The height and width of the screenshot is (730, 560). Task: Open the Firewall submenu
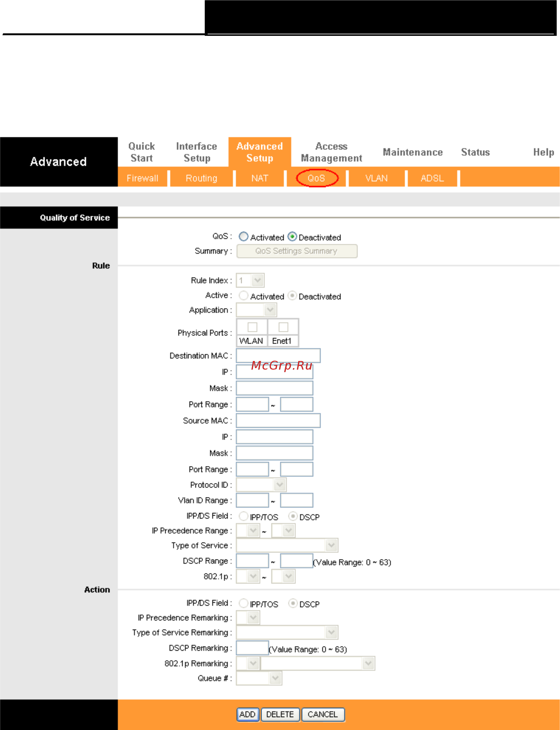tap(142, 178)
